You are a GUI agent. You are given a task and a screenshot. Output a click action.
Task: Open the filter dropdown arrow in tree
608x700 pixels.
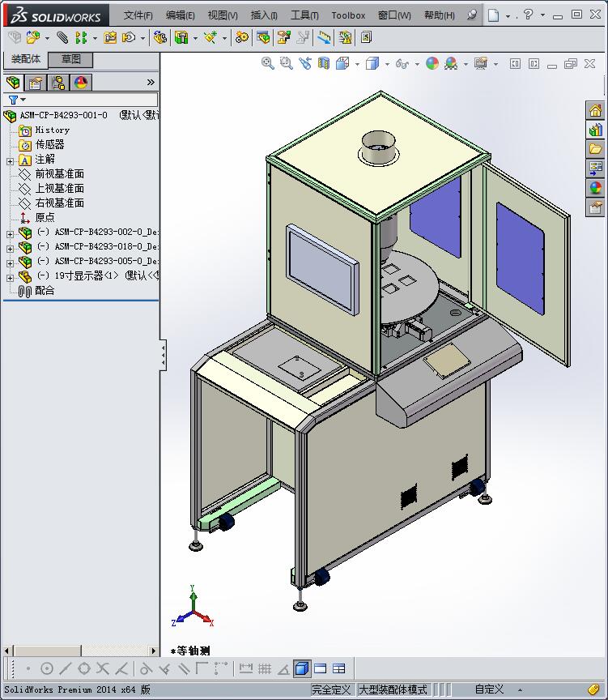[x=23, y=100]
